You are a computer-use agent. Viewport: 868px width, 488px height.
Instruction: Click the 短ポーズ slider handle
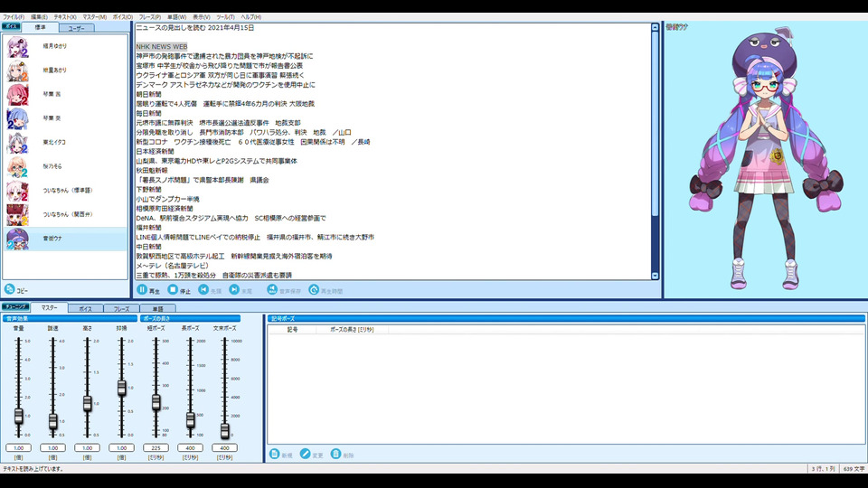tap(156, 402)
